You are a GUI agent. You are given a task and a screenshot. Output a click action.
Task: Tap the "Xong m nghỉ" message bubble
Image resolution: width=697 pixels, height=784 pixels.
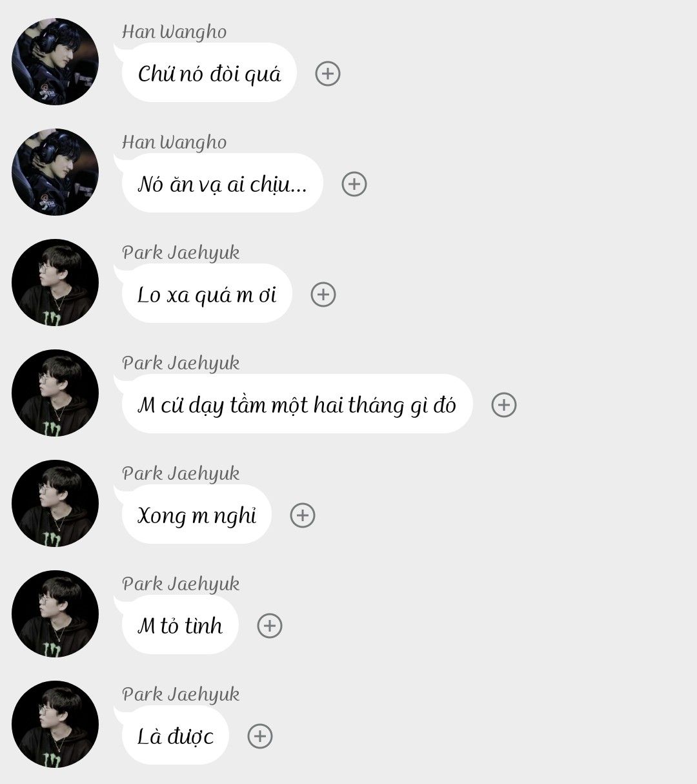coord(197,515)
